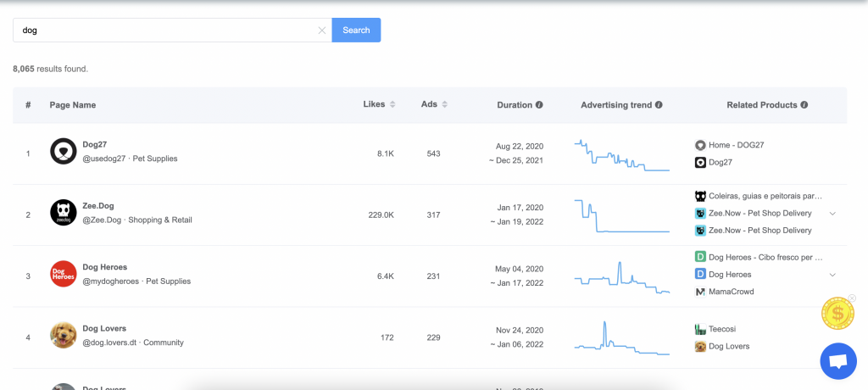Select the @Zee.Dog · Shopping & Retail text

coord(137,220)
